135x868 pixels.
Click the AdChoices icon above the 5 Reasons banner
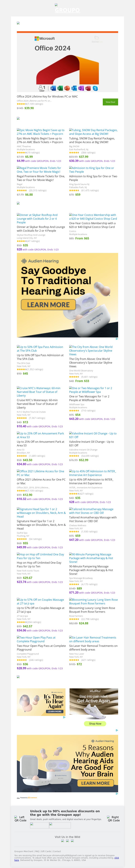tap(117, 730)
